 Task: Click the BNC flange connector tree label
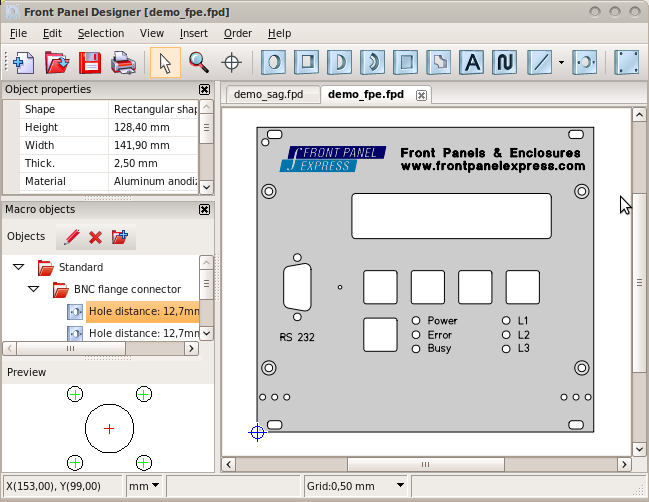click(127, 289)
